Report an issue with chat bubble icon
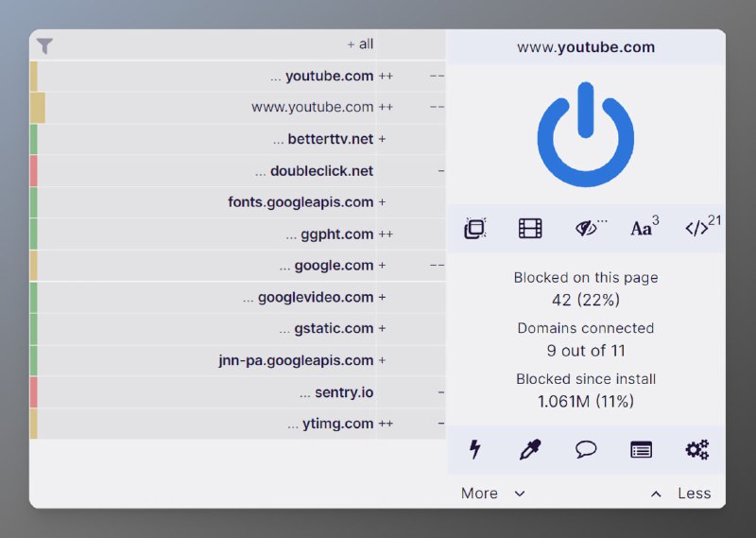This screenshot has height=538, width=756. (586, 449)
